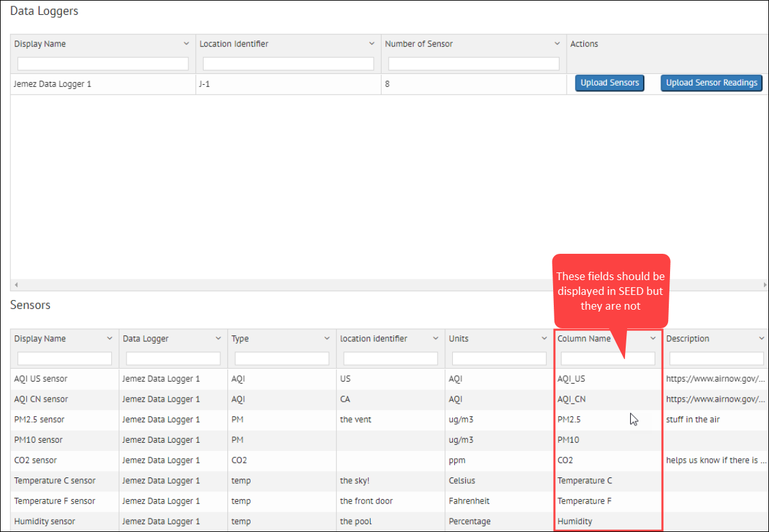Click the Upload Sensor Readings button
This screenshot has width=769, height=532.
point(711,82)
